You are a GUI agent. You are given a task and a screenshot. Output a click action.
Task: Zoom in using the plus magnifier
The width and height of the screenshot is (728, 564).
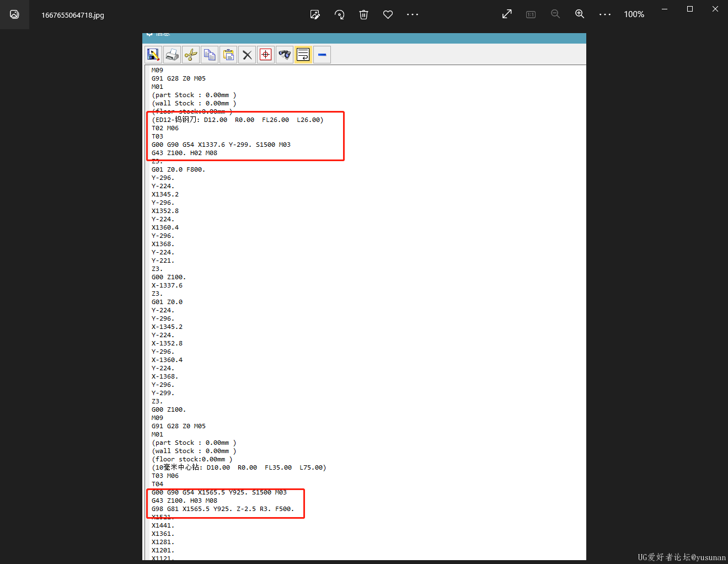(580, 14)
